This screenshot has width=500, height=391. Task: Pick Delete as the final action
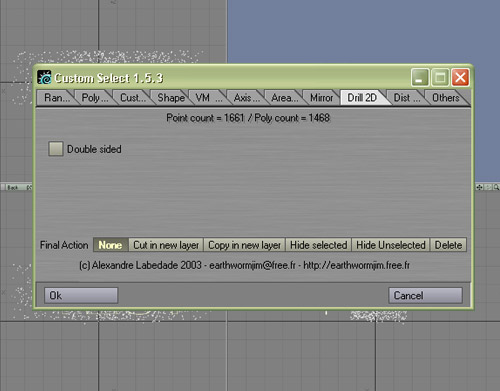(x=448, y=245)
